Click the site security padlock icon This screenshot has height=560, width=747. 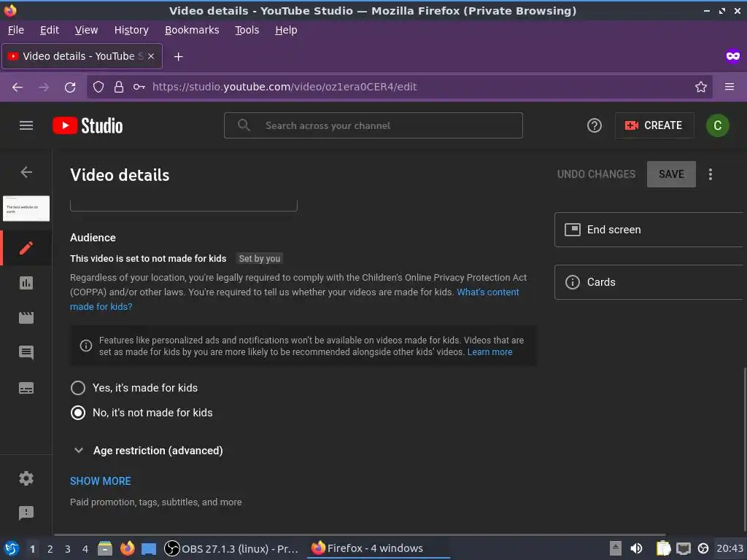tap(119, 87)
